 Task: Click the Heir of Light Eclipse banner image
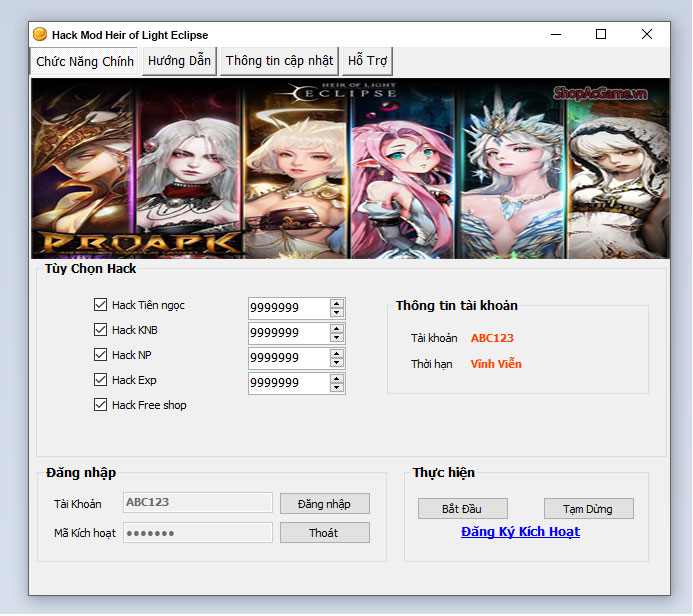click(350, 168)
